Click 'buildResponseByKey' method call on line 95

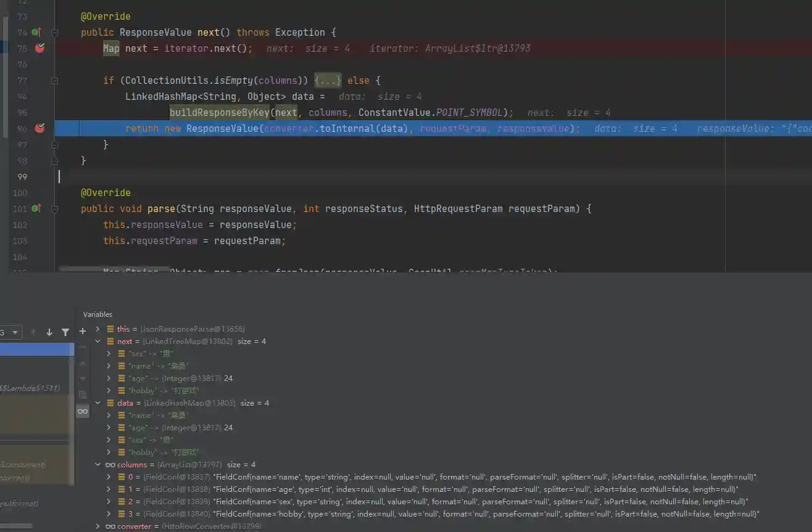click(220, 112)
